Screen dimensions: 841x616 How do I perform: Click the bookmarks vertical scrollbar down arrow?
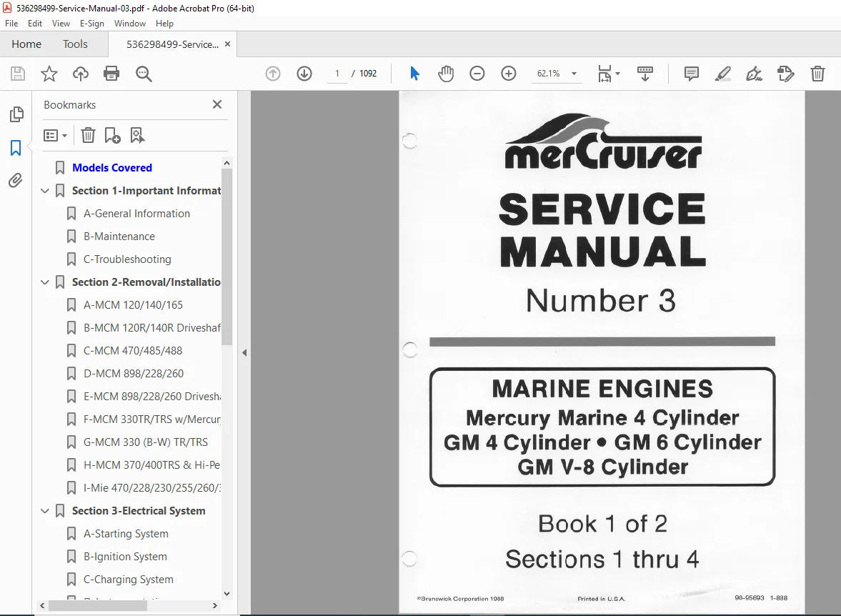pyautogui.click(x=227, y=593)
